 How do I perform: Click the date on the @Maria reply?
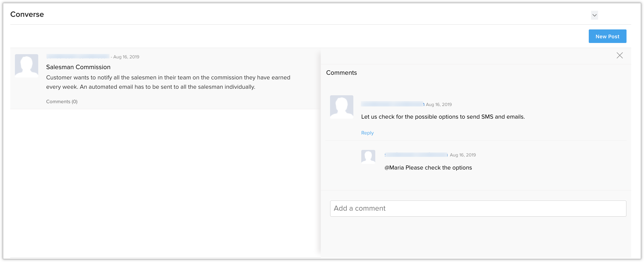462,155
